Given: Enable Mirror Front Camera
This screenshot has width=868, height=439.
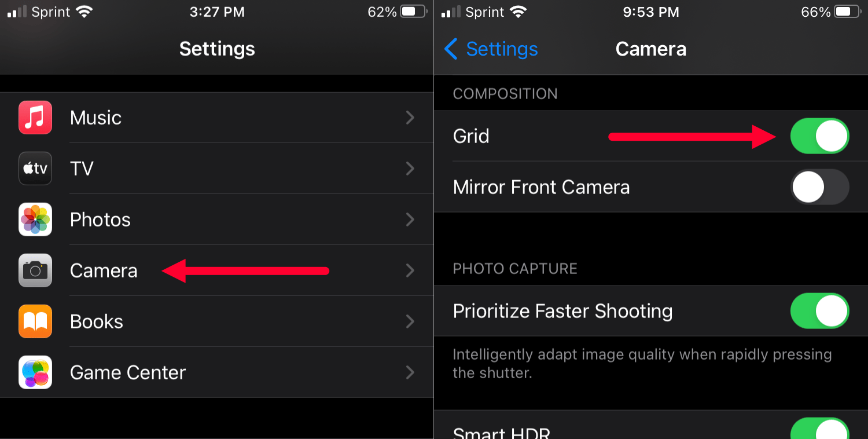Looking at the screenshot, I should click(x=820, y=186).
